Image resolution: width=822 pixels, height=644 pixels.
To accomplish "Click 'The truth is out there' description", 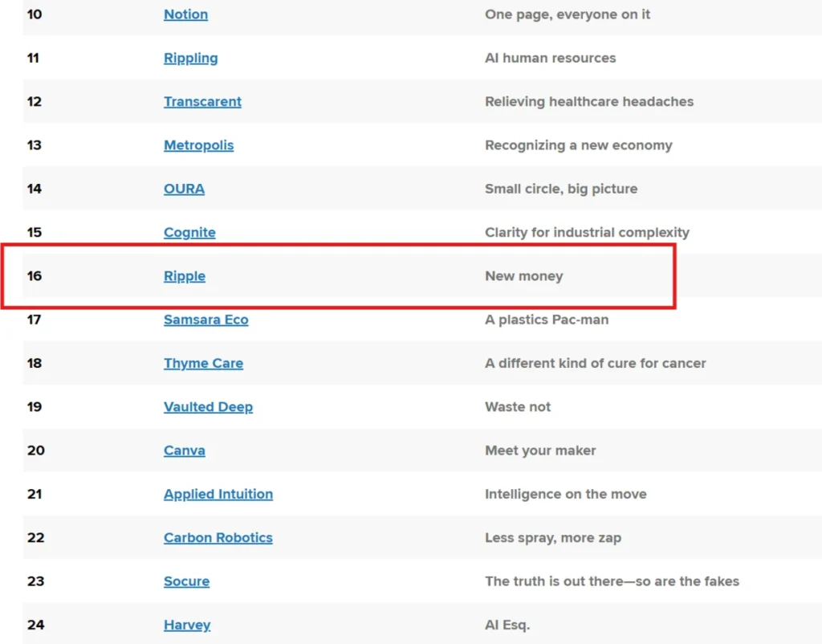I will coord(612,581).
